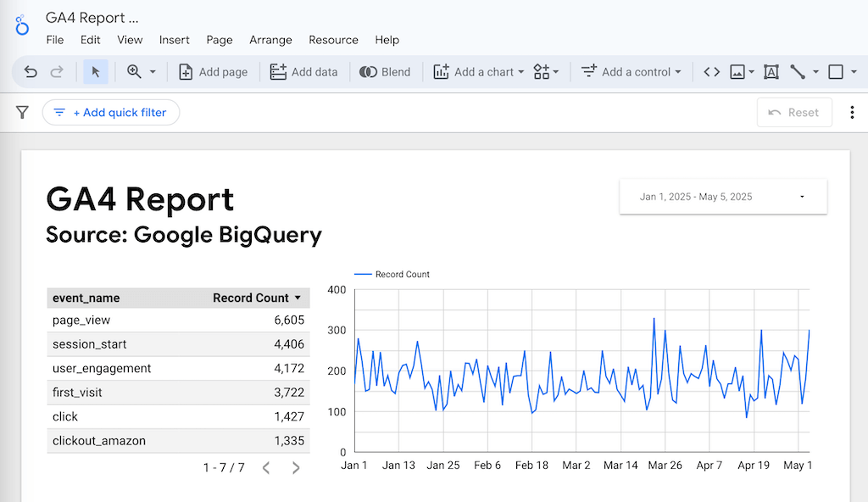The image size is (868, 502).
Task: Open the Help menu
Action: pos(387,40)
